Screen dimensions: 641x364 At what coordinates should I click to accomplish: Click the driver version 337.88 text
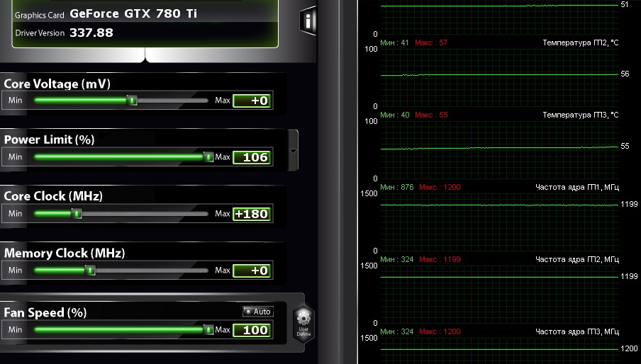(x=91, y=33)
